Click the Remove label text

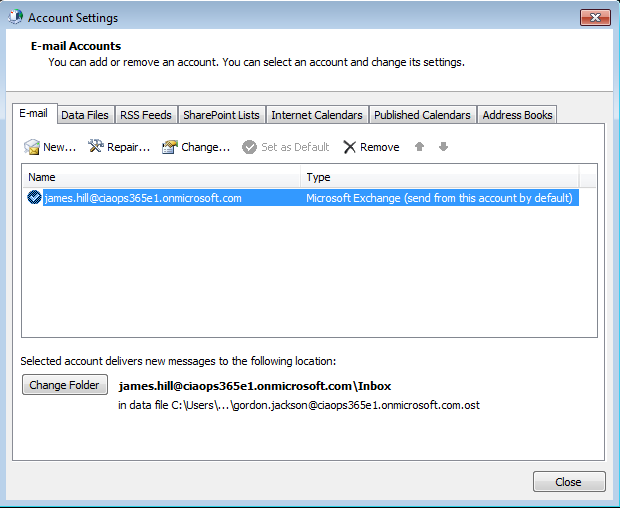pos(380,147)
